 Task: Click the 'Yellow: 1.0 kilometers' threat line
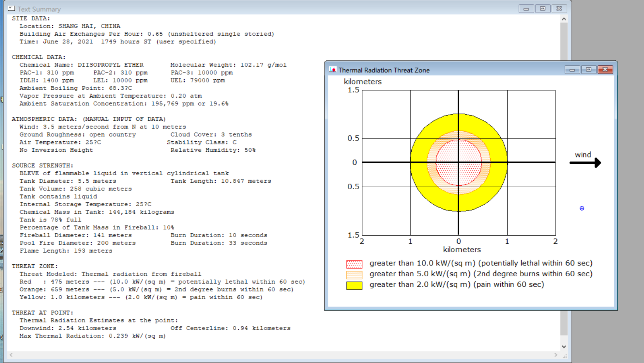click(141, 297)
